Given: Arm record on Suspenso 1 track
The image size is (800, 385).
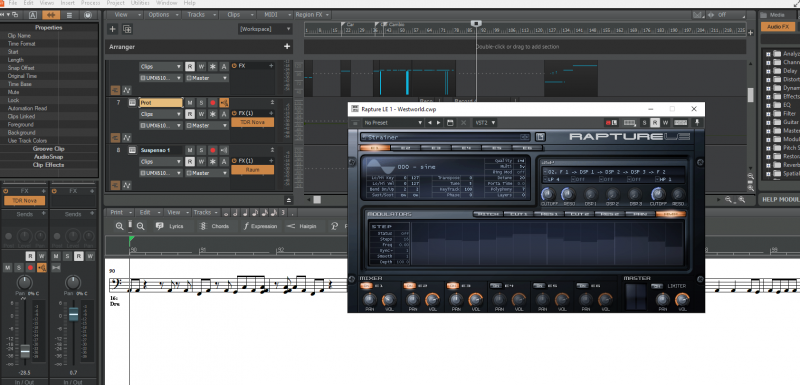Looking at the screenshot, I should click(213, 150).
